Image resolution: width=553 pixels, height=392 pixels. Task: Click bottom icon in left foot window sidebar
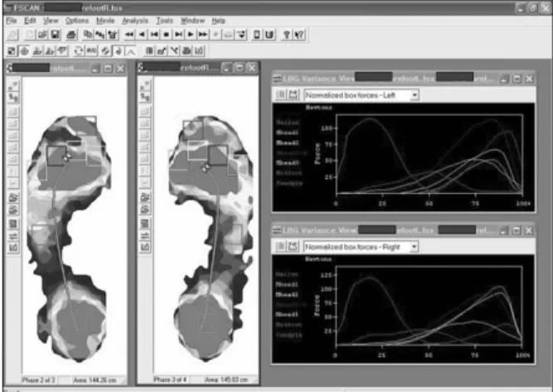[x=13, y=247]
